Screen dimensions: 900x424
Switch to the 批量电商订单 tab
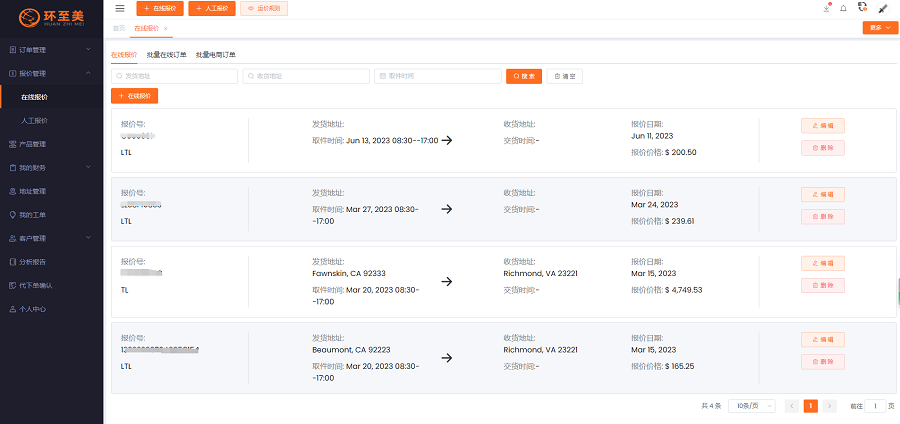click(215, 55)
